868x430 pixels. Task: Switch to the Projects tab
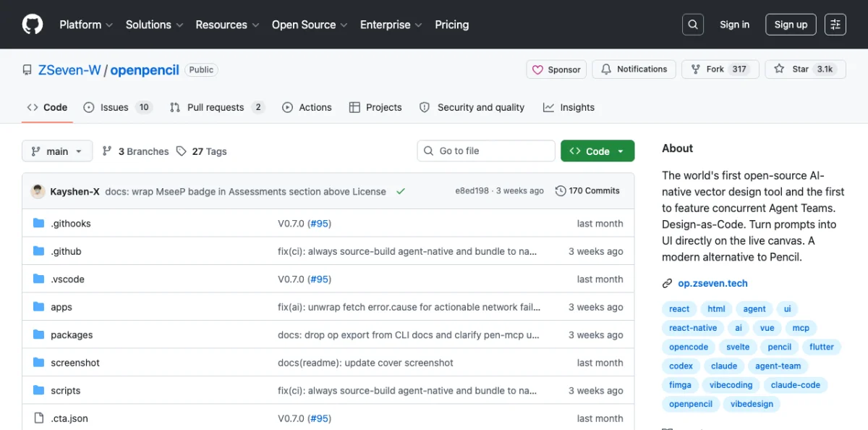[x=375, y=107]
